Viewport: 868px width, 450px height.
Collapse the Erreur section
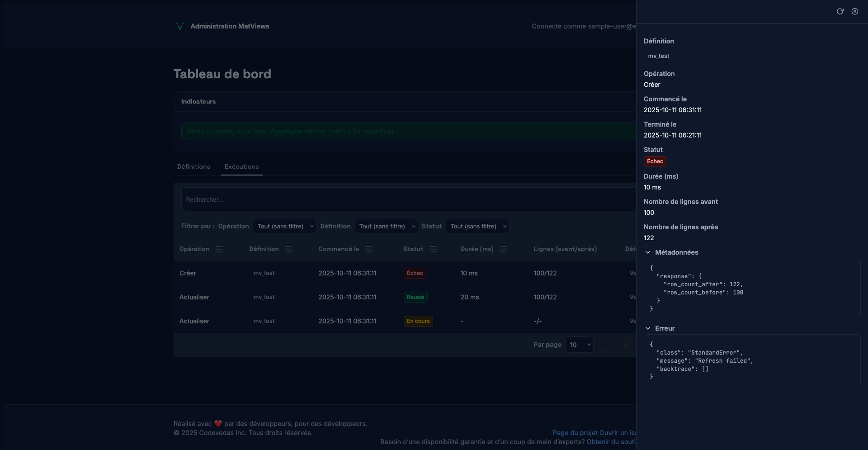[x=648, y=328]
